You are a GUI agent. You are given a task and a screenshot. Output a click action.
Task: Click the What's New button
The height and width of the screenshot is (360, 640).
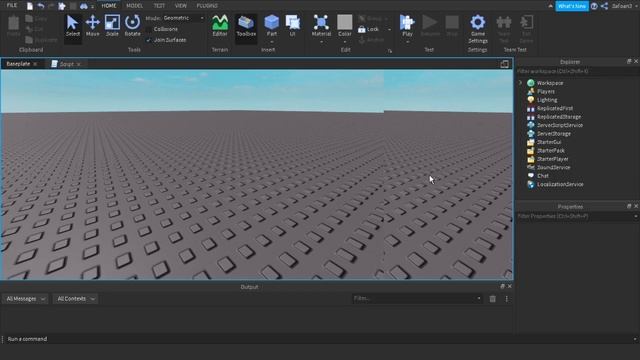[572, 6]
